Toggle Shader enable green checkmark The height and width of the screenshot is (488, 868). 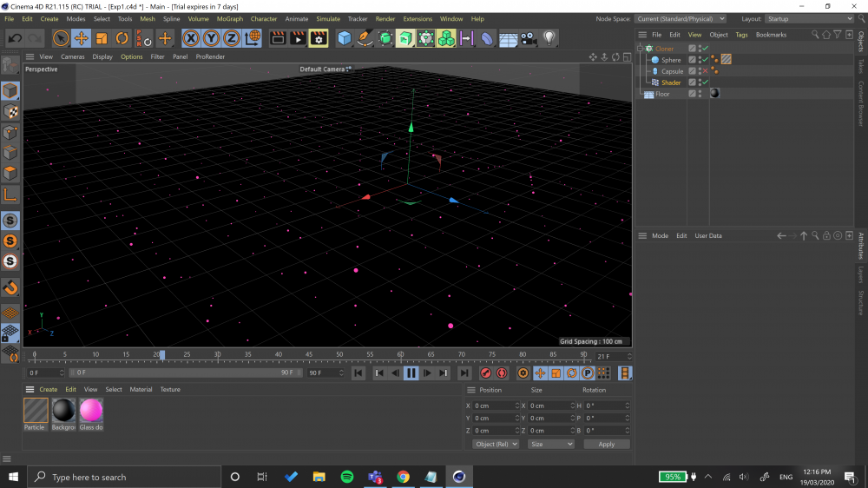705,82
